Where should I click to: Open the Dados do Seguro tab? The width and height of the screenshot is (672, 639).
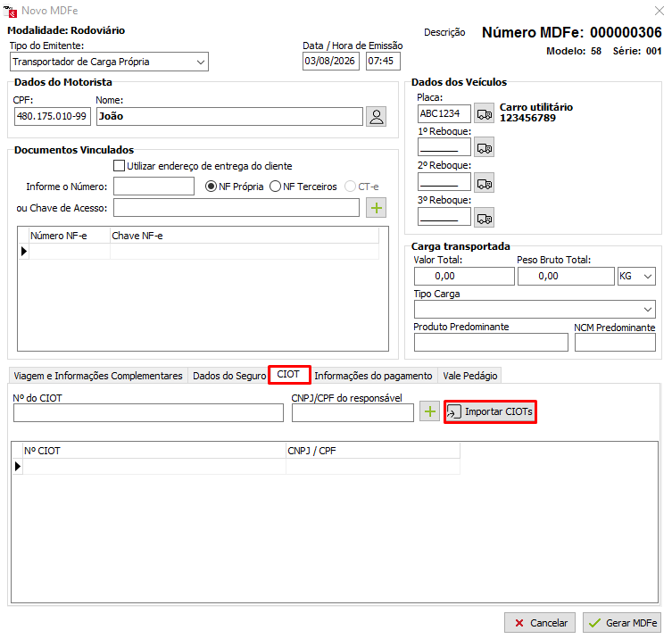tap(229, 376)
